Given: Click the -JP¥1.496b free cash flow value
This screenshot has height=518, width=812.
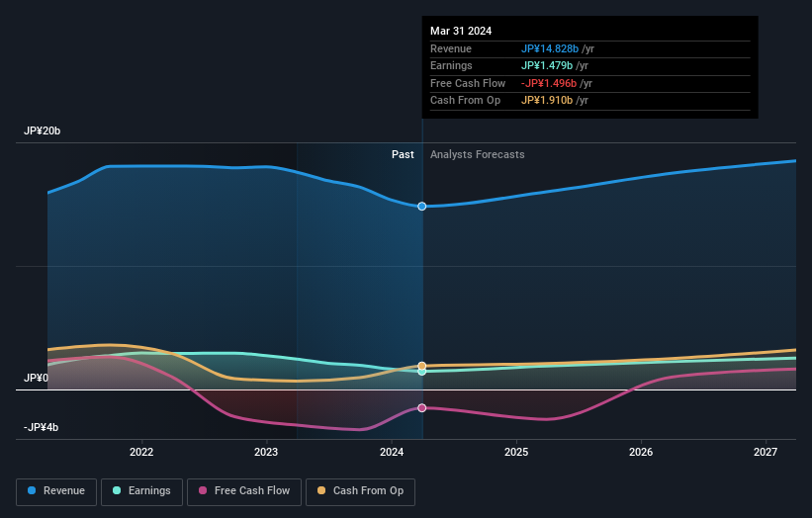Looking at the screenshot, I should tap(548, 83).
